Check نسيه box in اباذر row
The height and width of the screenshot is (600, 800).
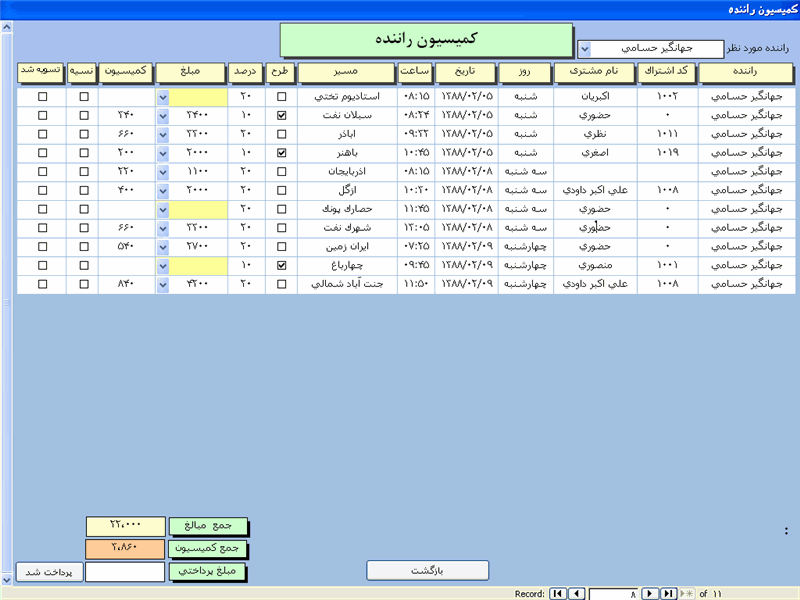tap(83, 135)
